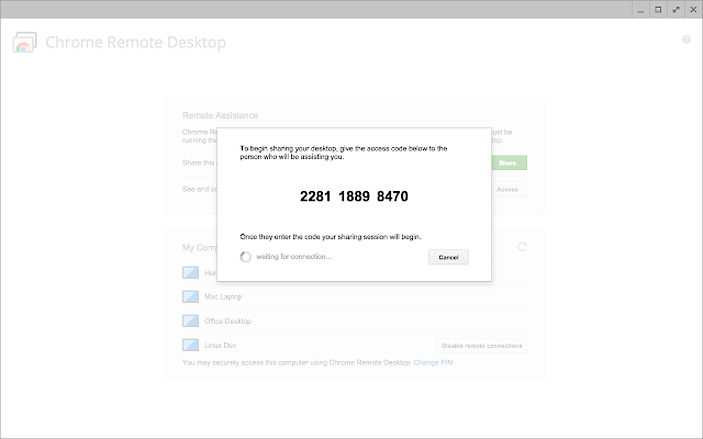The height and width of the screenshot is (439, 703).
Task: Click the Access button in Remote Assistance
Action: click(x=507, y=189)
